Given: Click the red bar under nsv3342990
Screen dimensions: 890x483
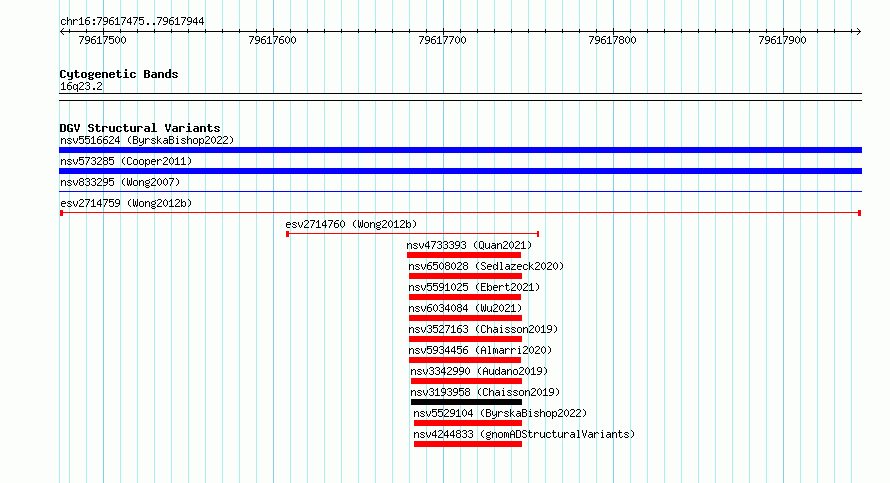Looking at the screenshot, I should click(x=466, y=381).
